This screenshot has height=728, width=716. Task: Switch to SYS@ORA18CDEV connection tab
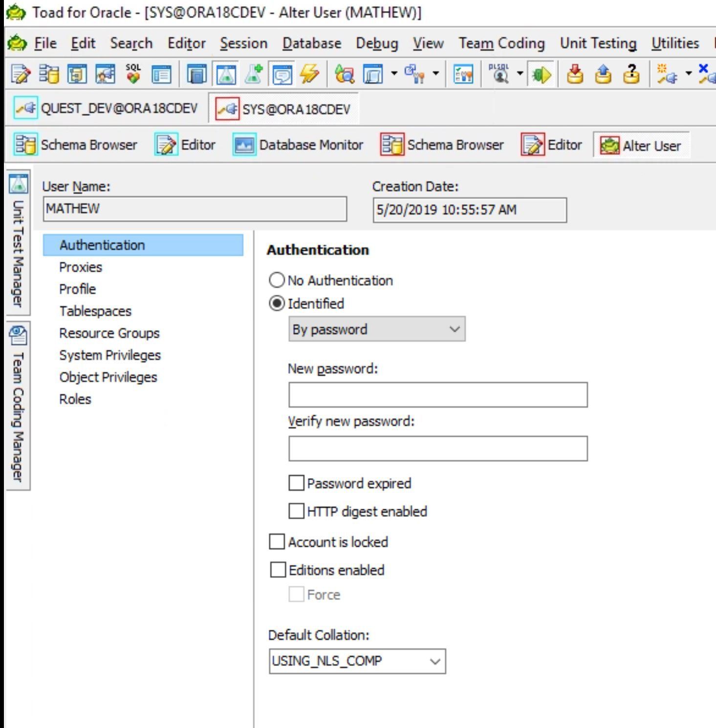pyautogui.click(x=283, y=109)
